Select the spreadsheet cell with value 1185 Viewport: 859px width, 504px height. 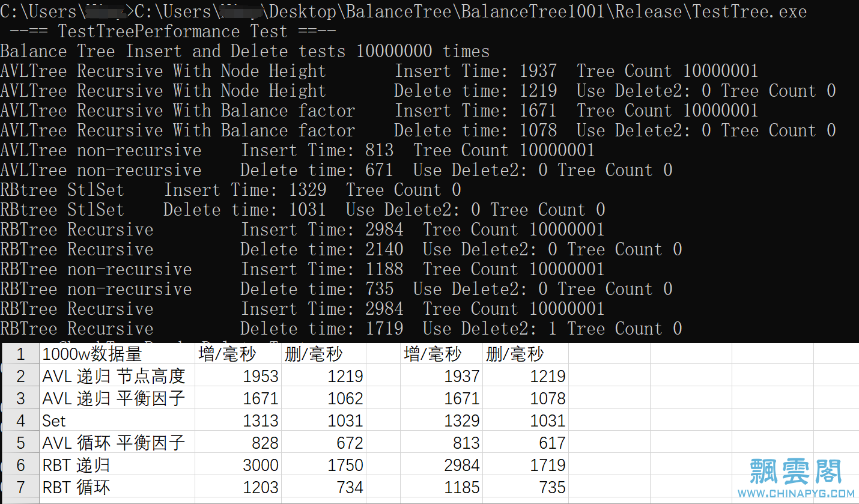pos(442,487)
